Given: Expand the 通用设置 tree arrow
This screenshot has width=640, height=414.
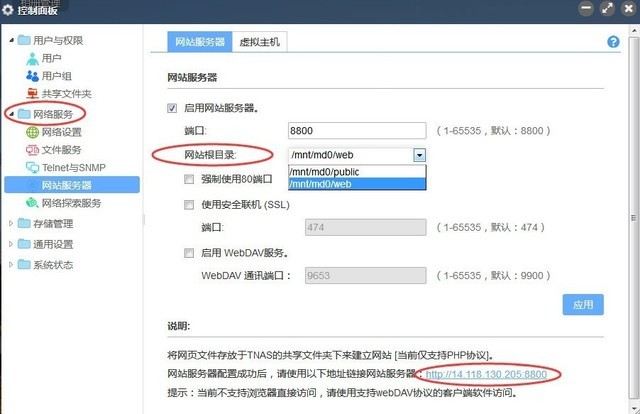Looking at the screenshot, I should click(x=11, y=244).
